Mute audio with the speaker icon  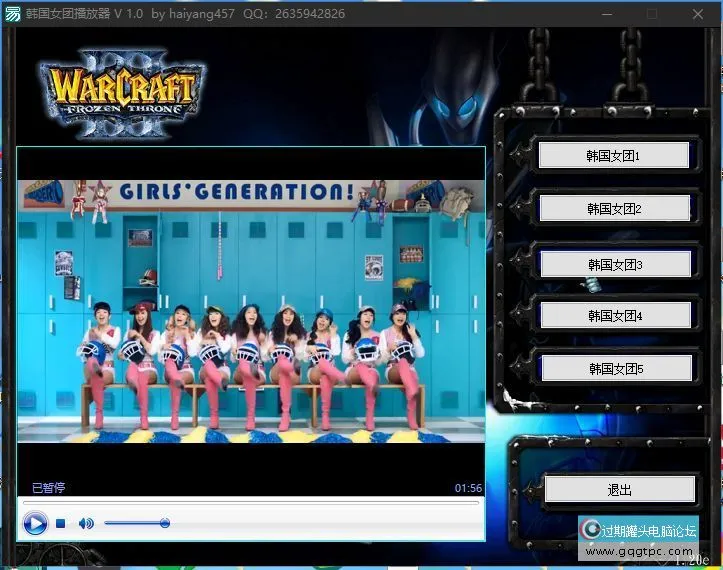coord(86,523)
